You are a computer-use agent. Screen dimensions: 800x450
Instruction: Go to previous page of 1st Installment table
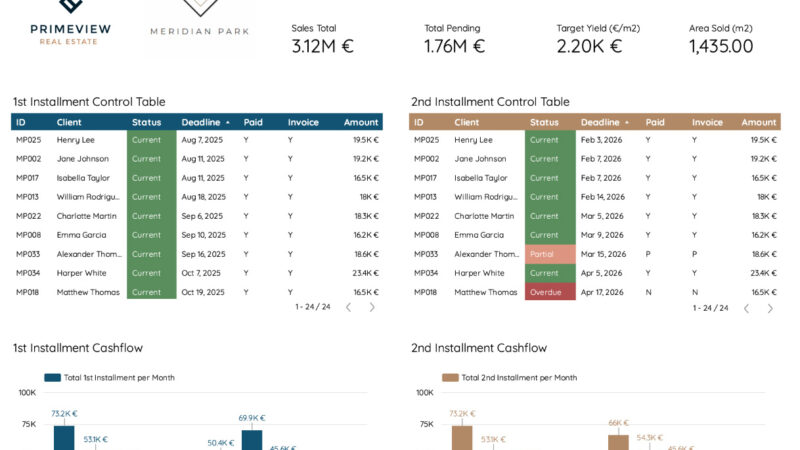[348, 307]
